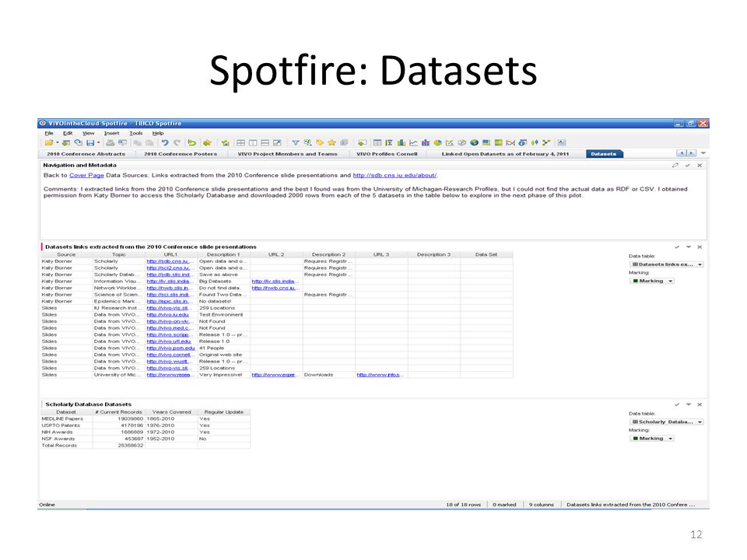Open Data table dropdown 'Datasets links ex...'

(667, 264)
